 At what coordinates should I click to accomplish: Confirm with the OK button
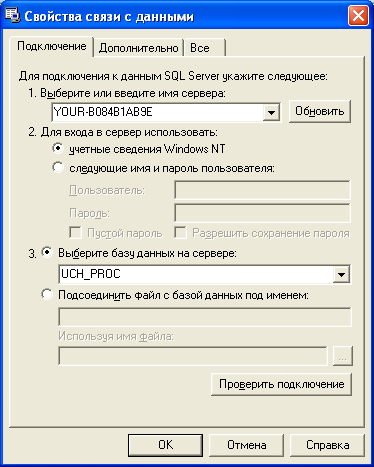[165, 445]
